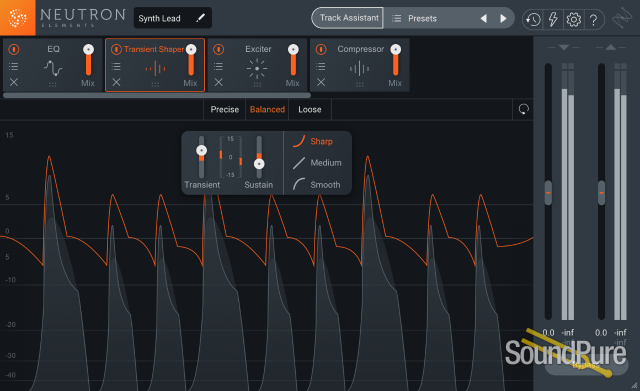Choose the Sharp contour option
The image size is (640, 391).
(x=313, y=141)
